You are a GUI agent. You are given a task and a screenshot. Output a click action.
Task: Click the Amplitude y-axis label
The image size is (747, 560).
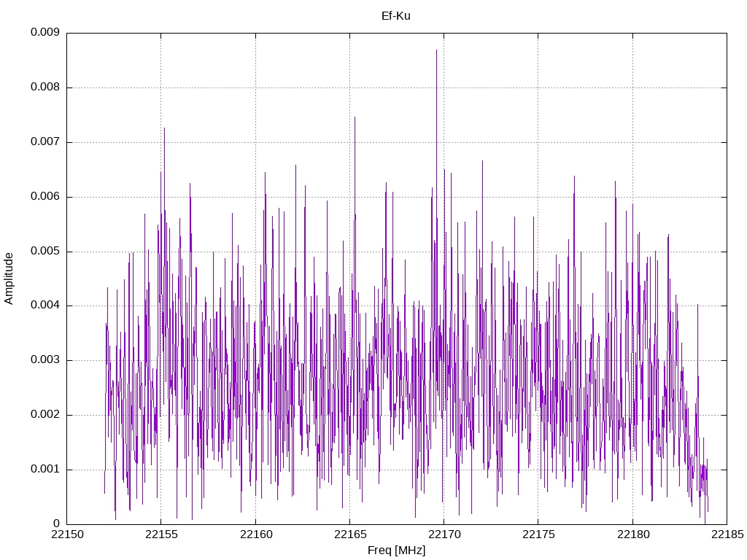pos(9,279)
